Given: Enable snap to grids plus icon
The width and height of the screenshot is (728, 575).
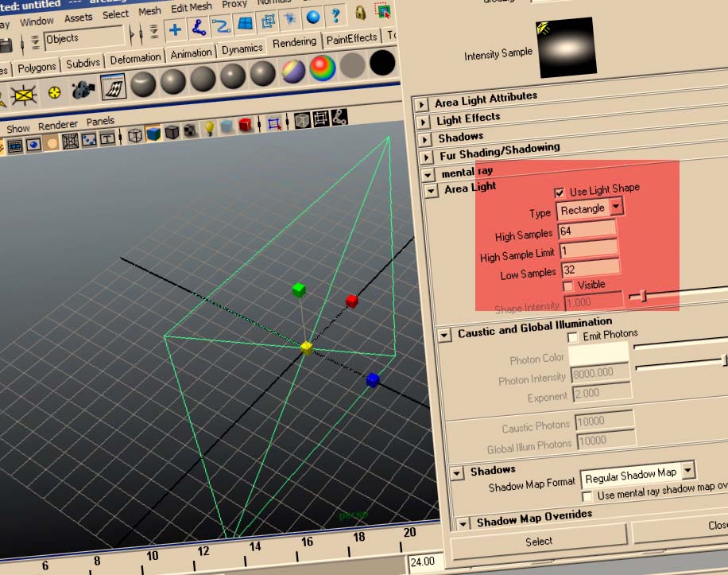Looking at the screenshot, I should (175, 30).
